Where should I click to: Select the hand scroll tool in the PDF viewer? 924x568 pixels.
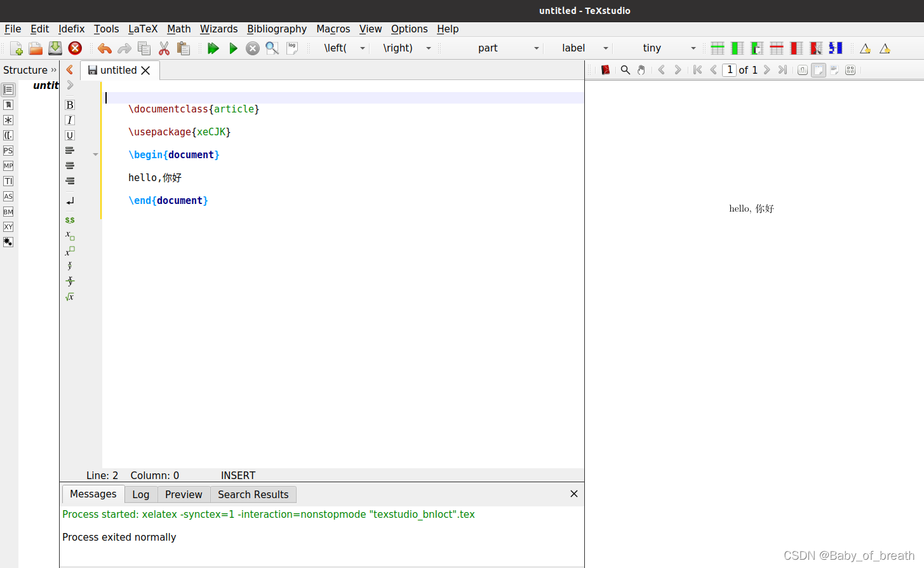(x=641, y=70)
